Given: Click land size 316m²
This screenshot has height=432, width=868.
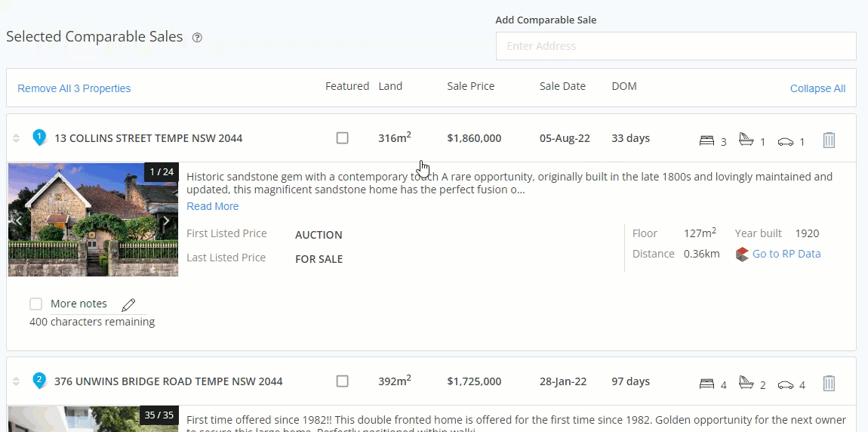Looking at the screenshot, I should [395, 137].
